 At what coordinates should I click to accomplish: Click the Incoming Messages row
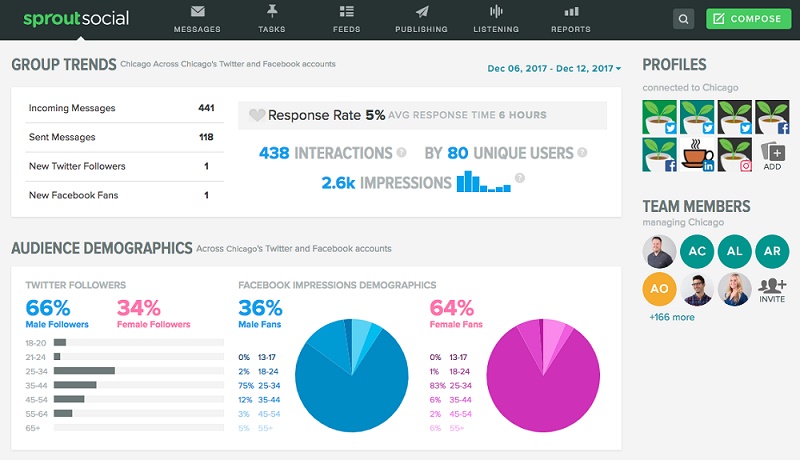point(124,108)
